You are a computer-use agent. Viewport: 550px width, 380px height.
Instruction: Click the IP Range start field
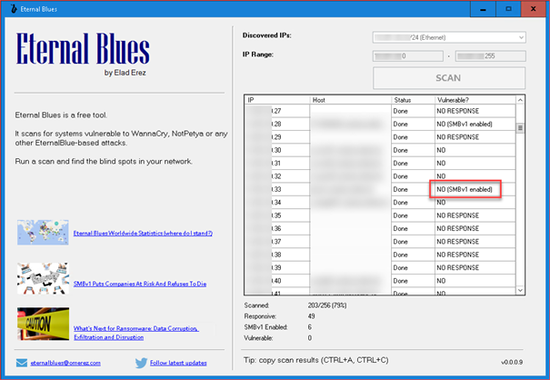coord(408,56)
